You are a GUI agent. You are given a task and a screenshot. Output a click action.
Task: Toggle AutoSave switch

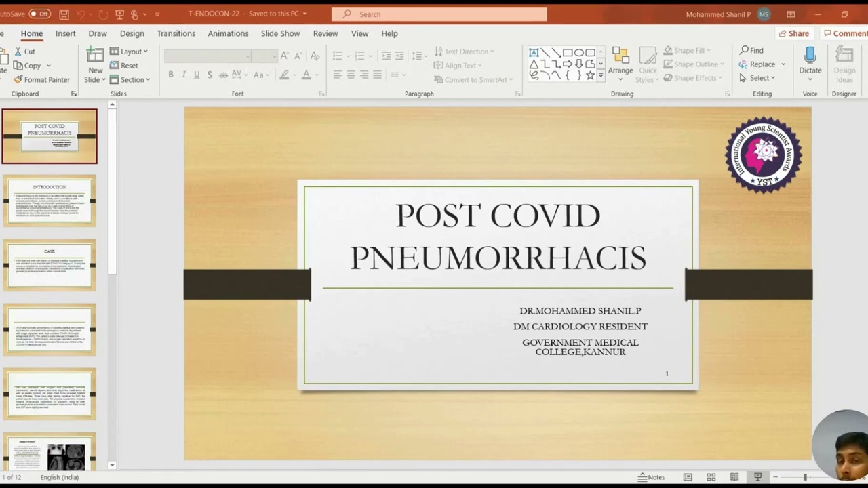[40, 14]
